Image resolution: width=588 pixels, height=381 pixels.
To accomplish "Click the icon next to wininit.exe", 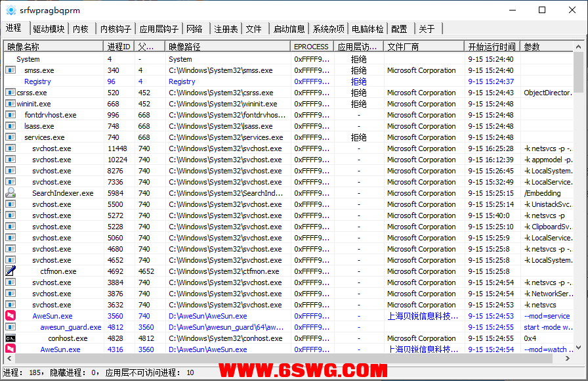I will [x=10, y=104].
